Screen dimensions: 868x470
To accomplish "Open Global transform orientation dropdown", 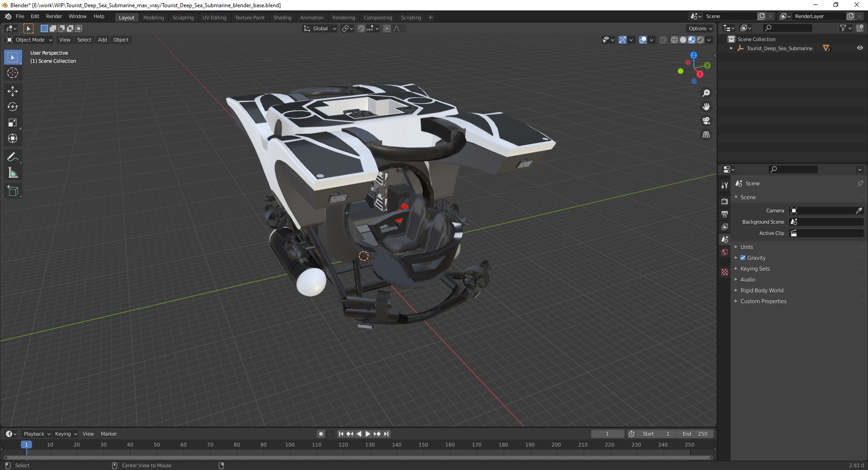I will pyautogui.click(x=320, y=28).
